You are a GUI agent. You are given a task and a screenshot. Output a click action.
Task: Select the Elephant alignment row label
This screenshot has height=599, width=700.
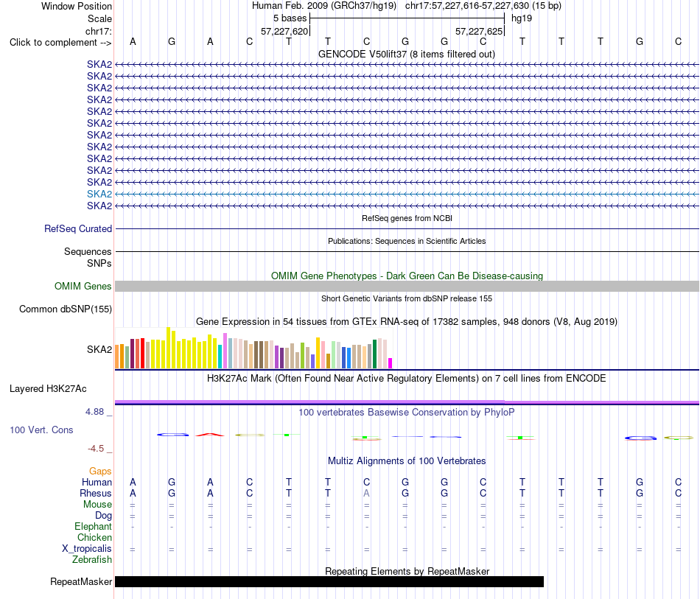93,526
